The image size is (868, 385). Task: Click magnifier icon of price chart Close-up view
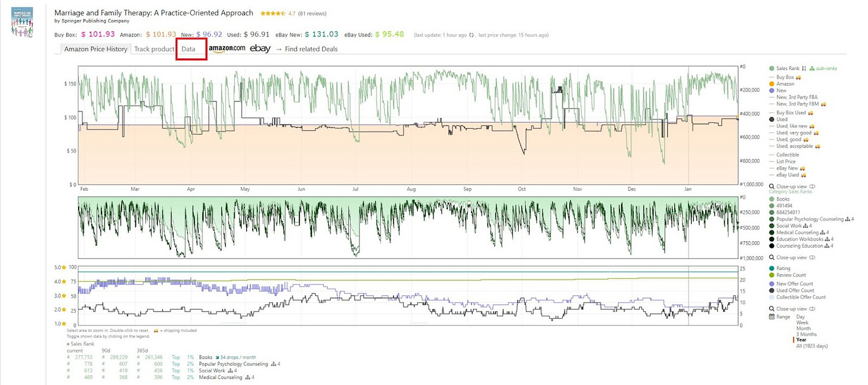point(771,186)
